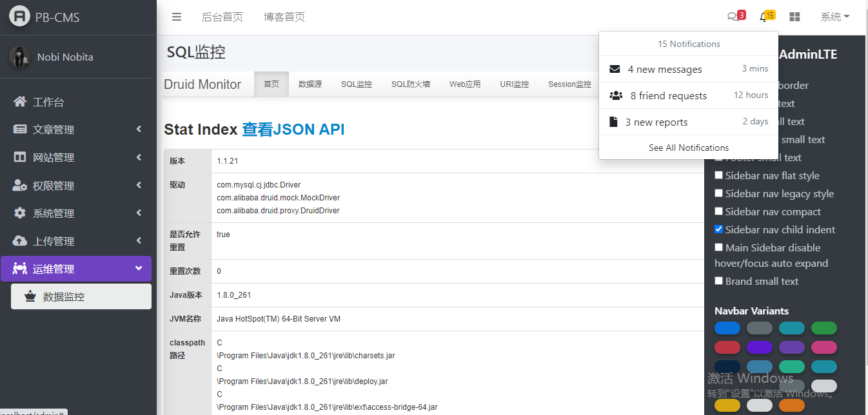Enable Main Sidebar disable hover auto expand

718,247
